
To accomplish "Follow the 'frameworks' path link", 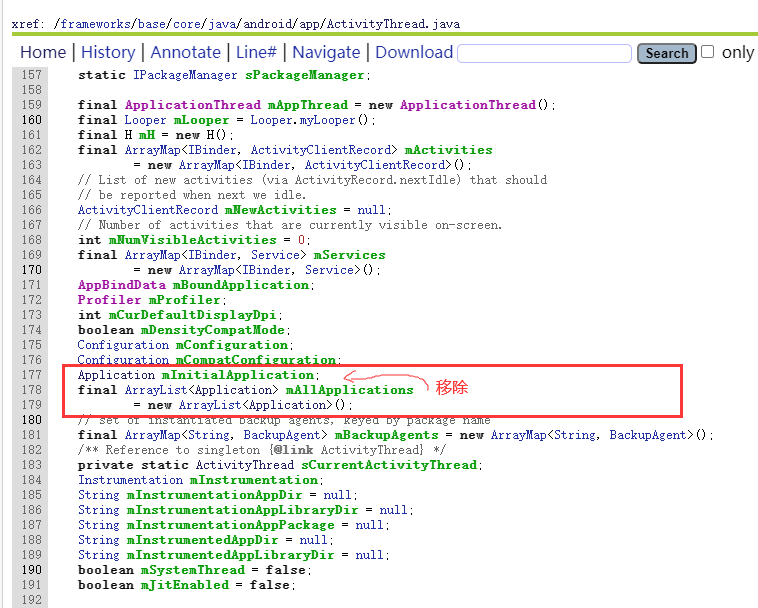I will pyautogui.click(x=95, y=24).
